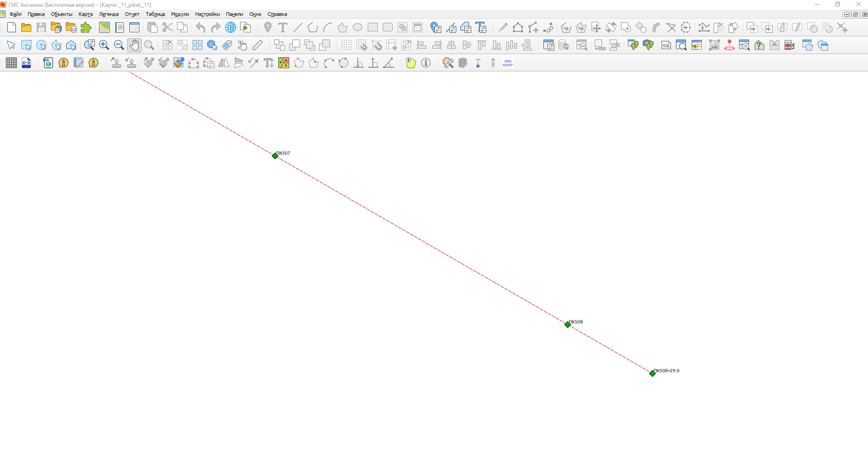
Task: Click the ПК508+29.0 green point marker
Action: (x=652, y=374)
